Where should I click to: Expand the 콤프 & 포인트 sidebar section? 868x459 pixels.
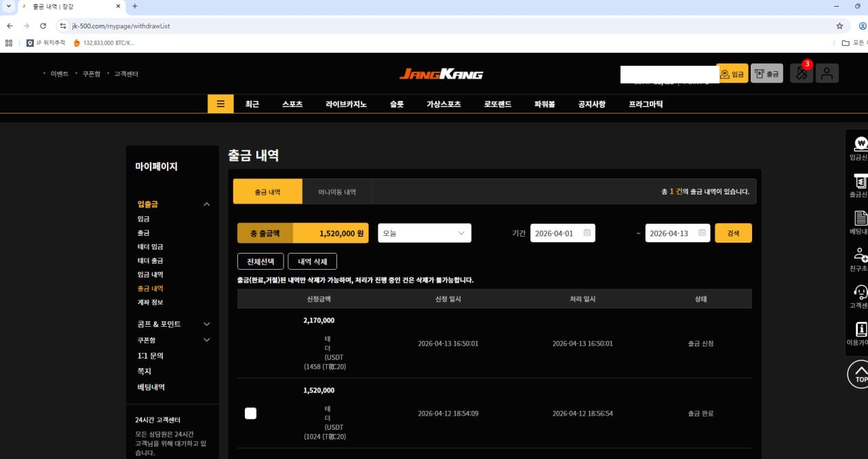[207, 324]
